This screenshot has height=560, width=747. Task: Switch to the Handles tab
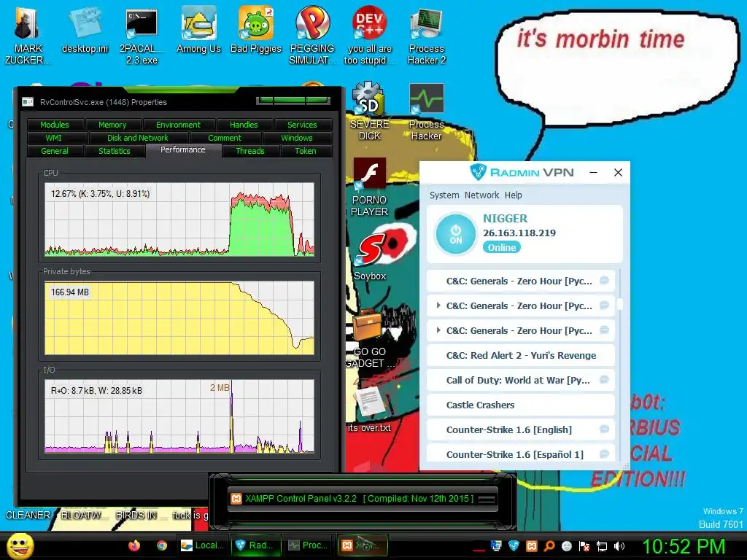click(x=244, y=125)
